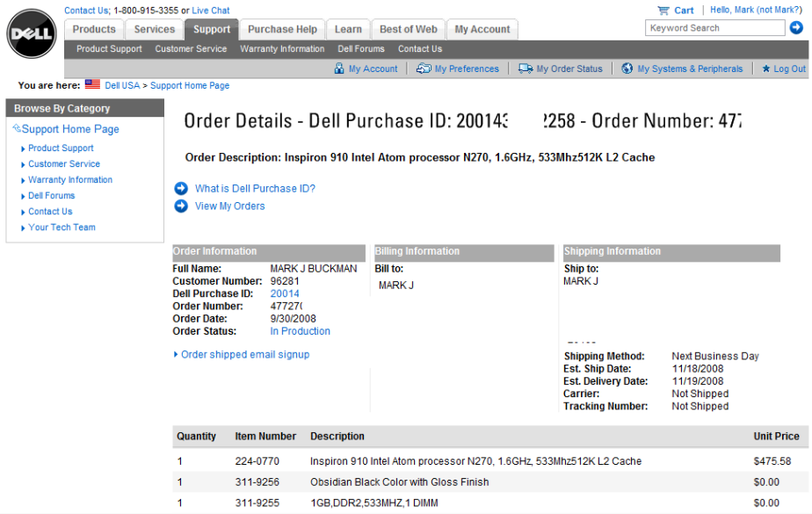The width and height of the screenshot is (812, 514).
Task: Switch to the Products tab
Action: [94, 29]
